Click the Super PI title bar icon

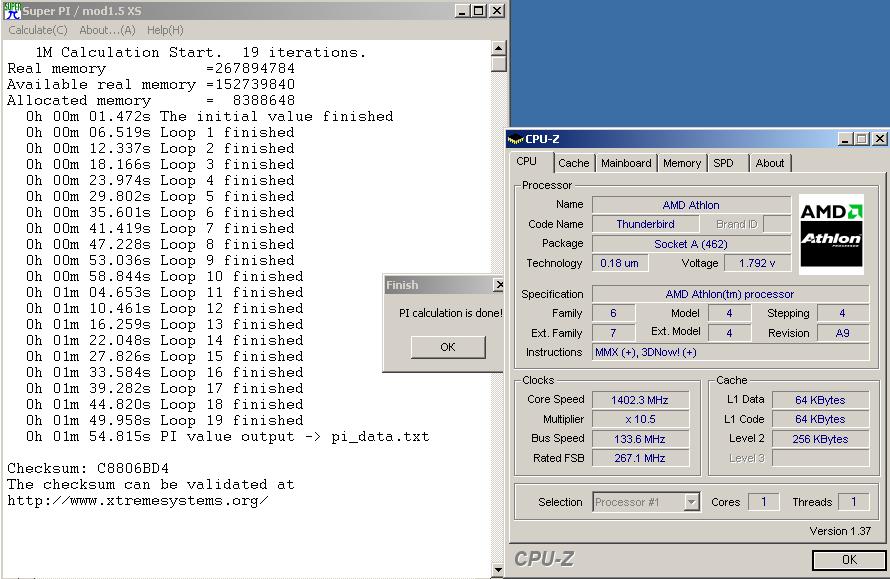[12, 10]
